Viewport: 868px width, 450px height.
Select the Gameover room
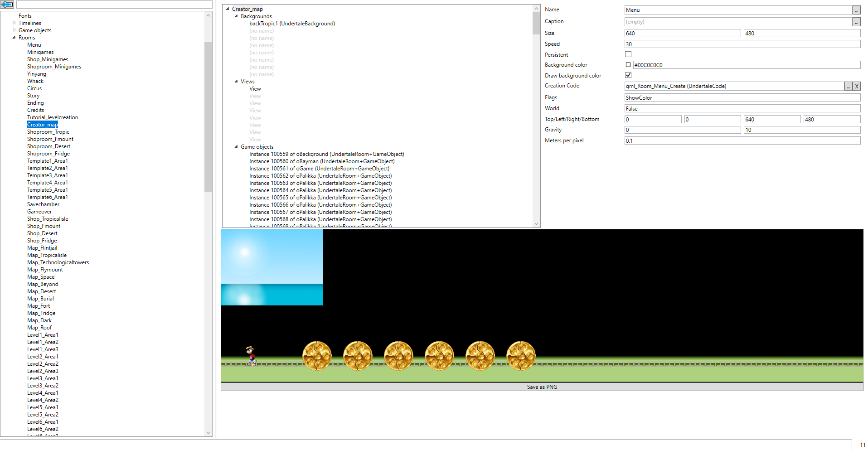pos(39,212)
